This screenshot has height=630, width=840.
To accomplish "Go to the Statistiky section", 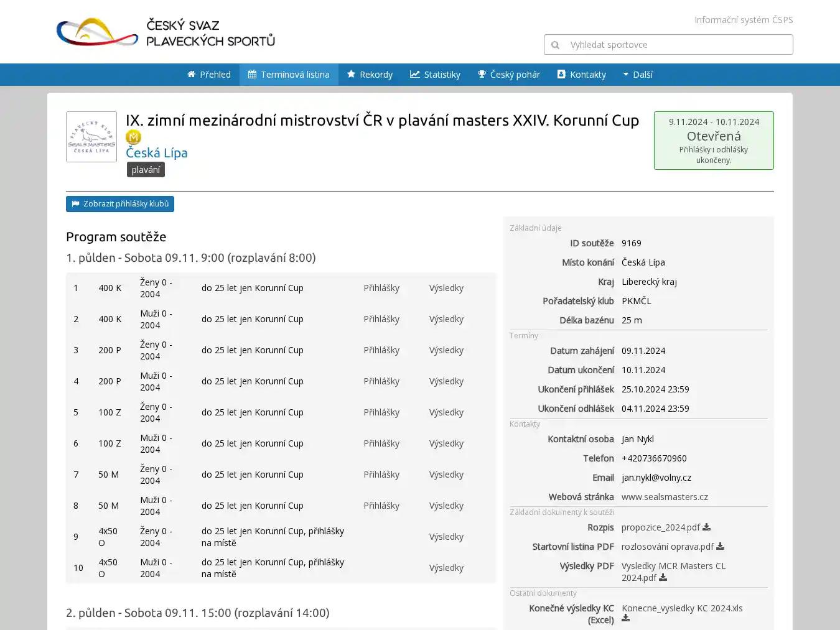I will pos(435,75).
